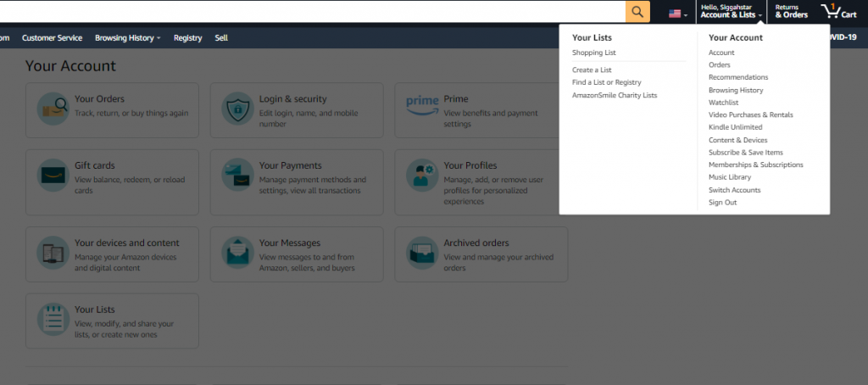Open Returns & Orders

click(791, 11)
